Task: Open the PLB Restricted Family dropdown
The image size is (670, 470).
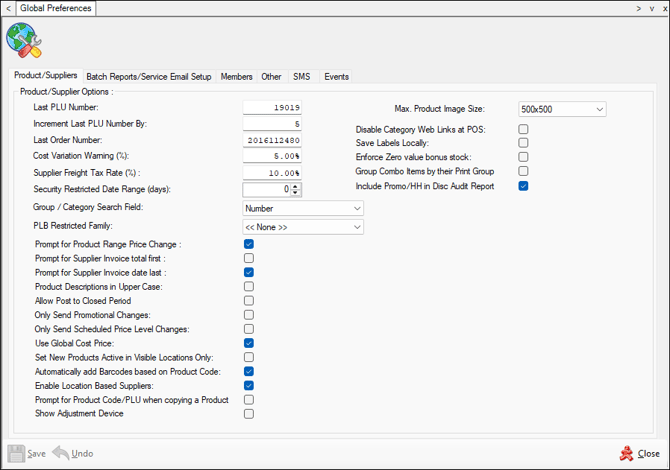Action: point(303,227)
